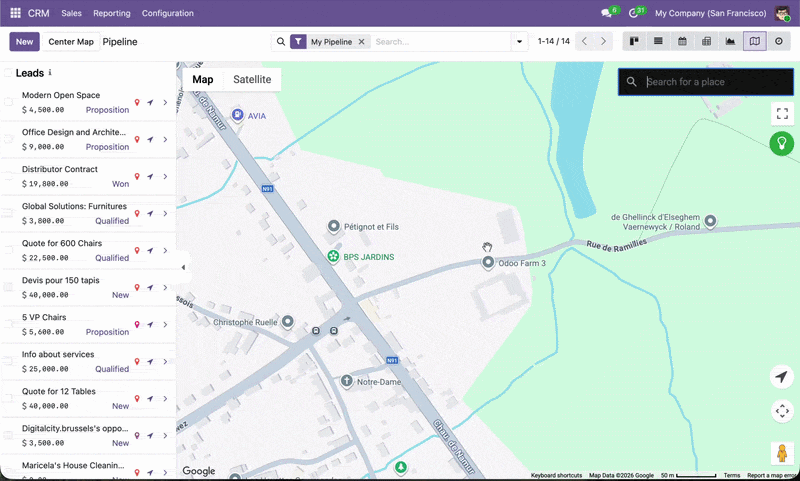This screenshot has height=481, width=800.
Task: Open the Sales menu
Action: coord(71,13)
